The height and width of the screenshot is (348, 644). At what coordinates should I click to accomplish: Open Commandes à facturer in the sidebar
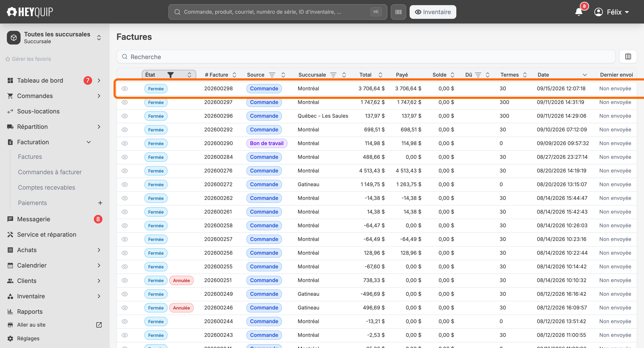click(x=50, y=172)
